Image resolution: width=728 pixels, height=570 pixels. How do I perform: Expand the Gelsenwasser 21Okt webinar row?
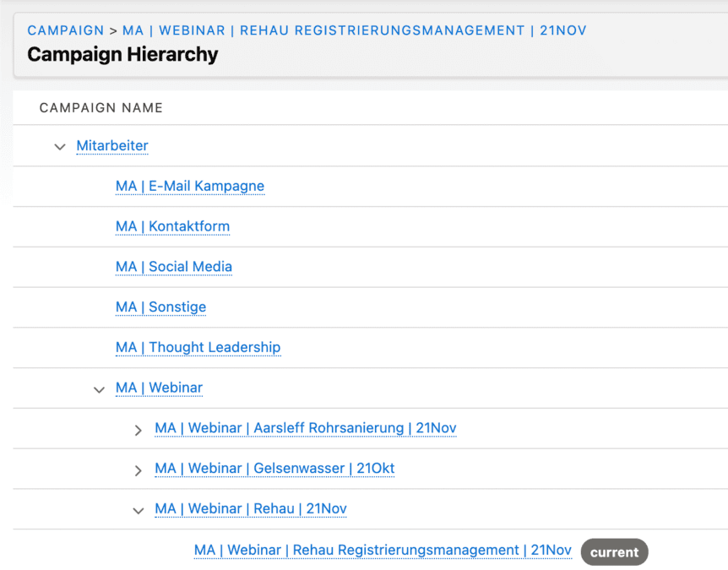click(138, 470)
